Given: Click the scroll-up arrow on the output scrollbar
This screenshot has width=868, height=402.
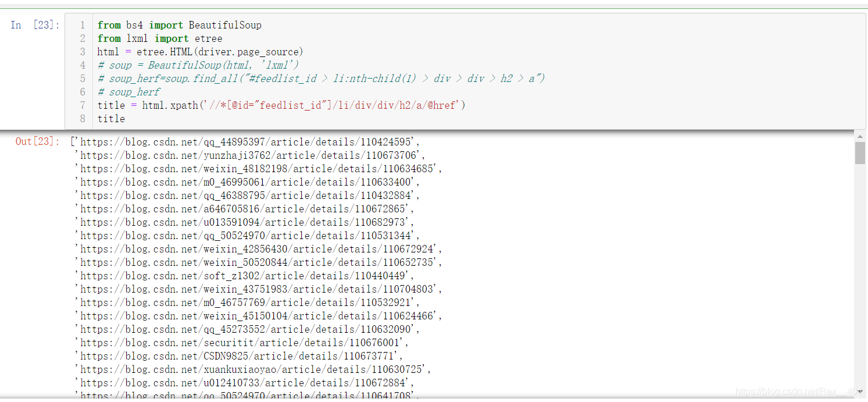Looking at the screenshot, I should [x=860, y=137].
